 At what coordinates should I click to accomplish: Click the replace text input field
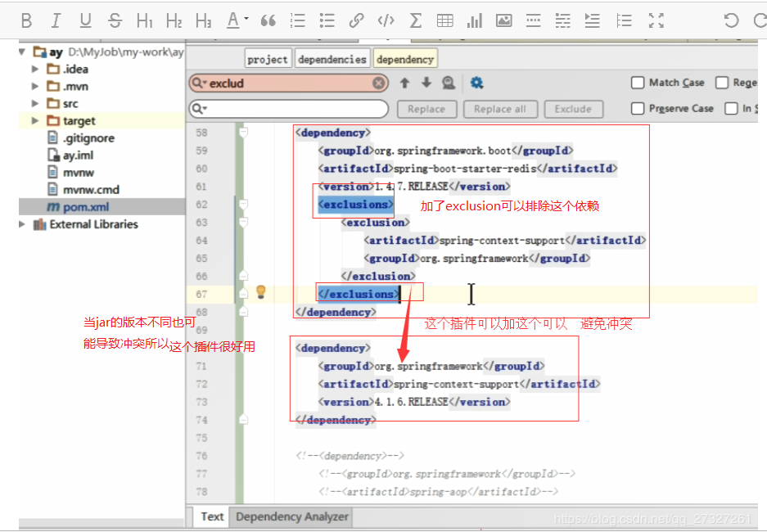click(x=289, y=109)
